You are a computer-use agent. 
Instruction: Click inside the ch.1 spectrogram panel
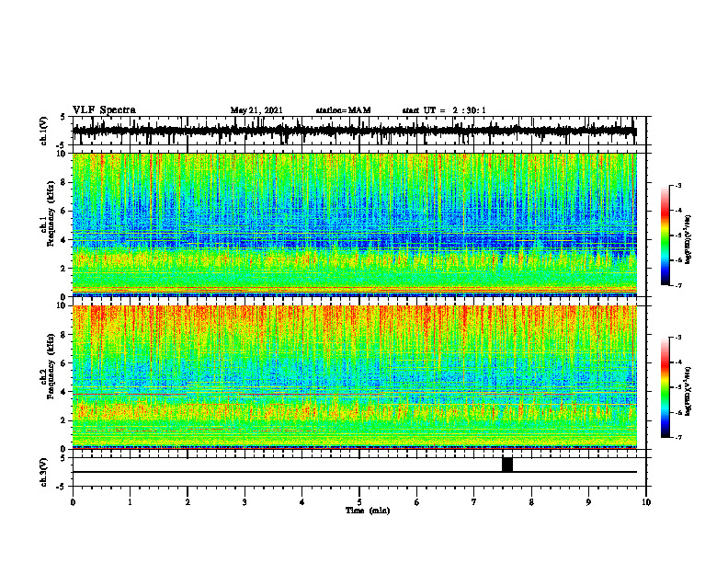pyautogui.click(x=354, y=224)
